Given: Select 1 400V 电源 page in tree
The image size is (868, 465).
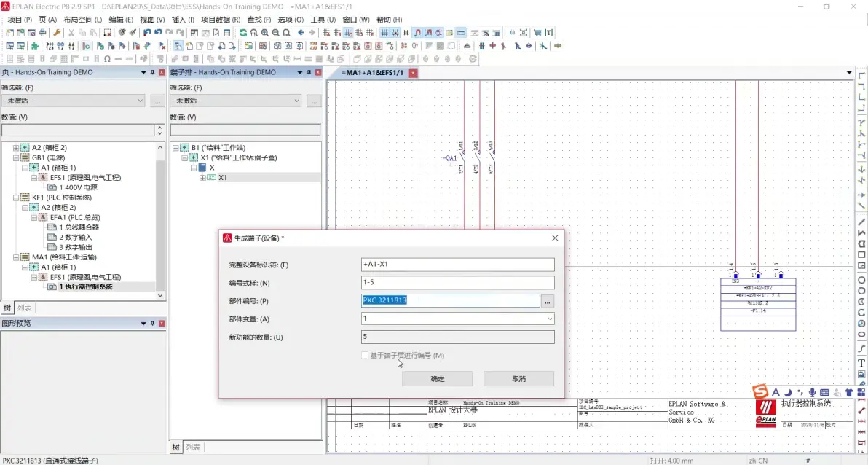Looking at the screenshot, I should point(78,187).
